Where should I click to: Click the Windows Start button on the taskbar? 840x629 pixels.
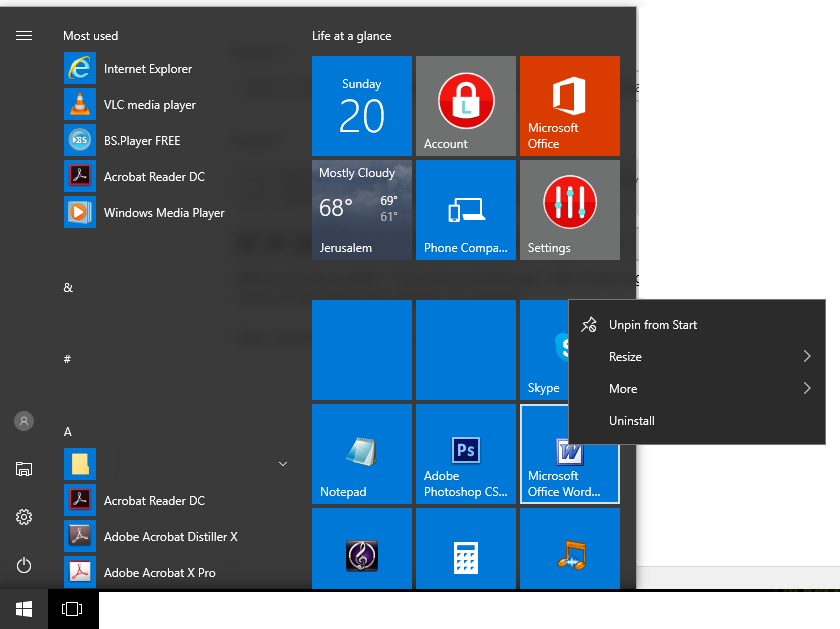point(24,609)
